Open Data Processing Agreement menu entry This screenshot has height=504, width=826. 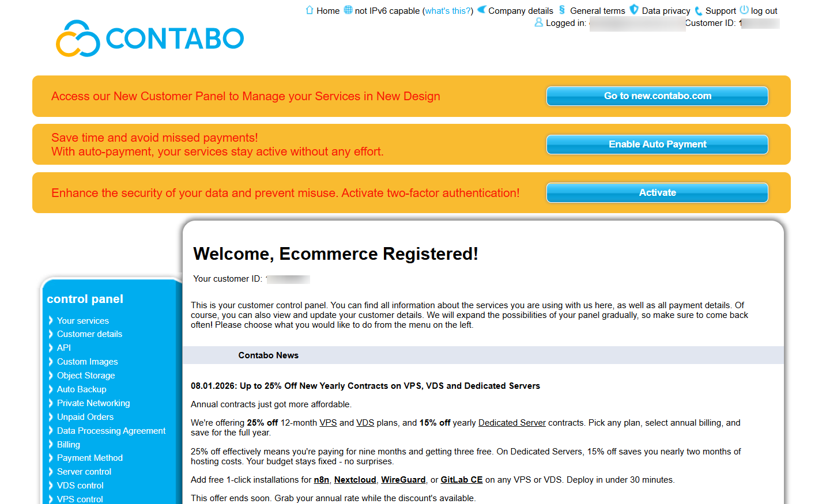pyautogui.click(x=111, y=431)
